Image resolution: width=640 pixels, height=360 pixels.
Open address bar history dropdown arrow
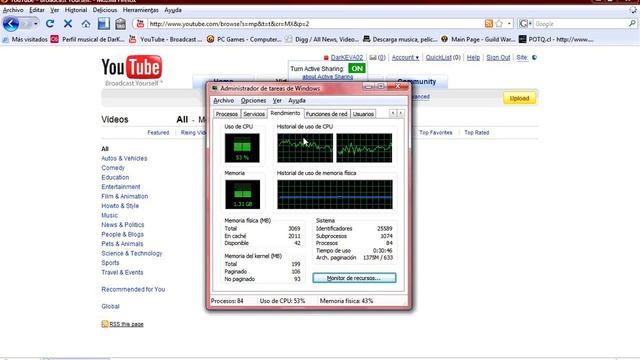pyautogui.click(x=509, y=24)
